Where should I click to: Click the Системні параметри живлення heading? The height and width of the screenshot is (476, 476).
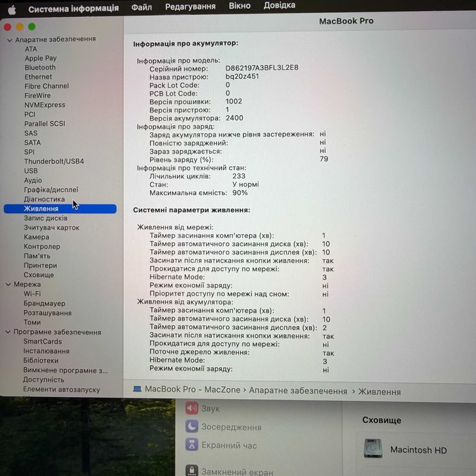(x=192, y=210)
